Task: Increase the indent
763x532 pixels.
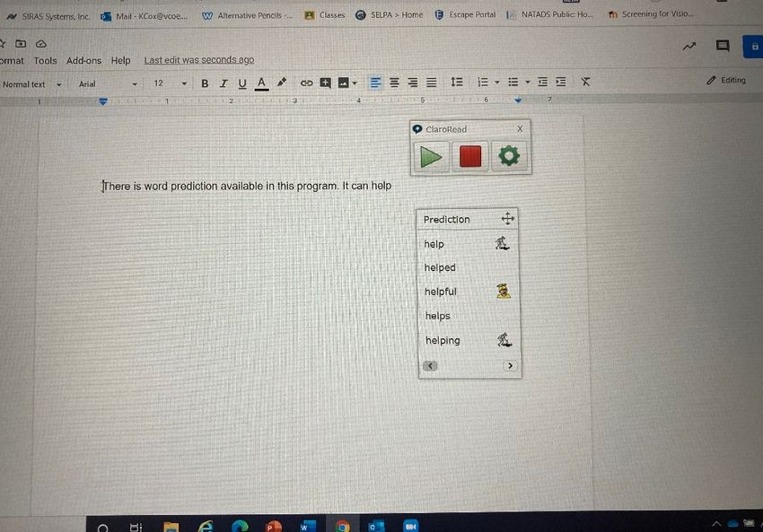Action: click(560, 83)
